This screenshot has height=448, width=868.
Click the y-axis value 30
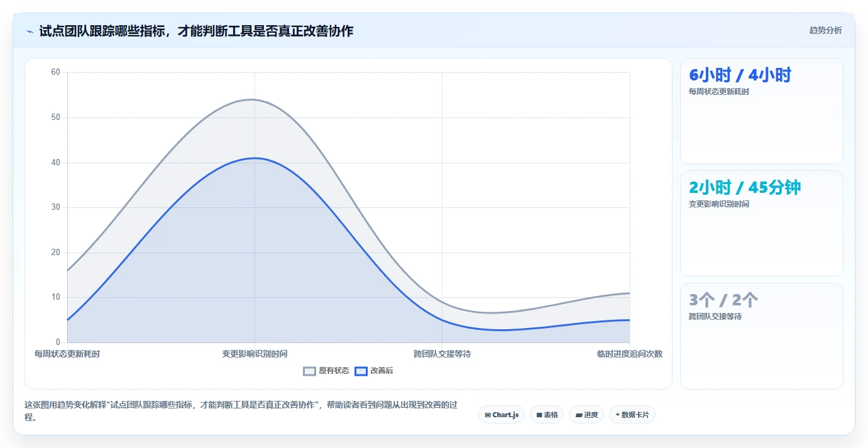click(55, 207)
